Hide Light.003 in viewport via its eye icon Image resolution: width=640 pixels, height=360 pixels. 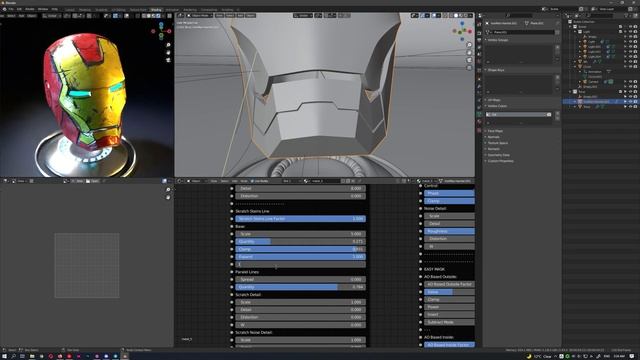pyautogui.click(x=631, y=57)
